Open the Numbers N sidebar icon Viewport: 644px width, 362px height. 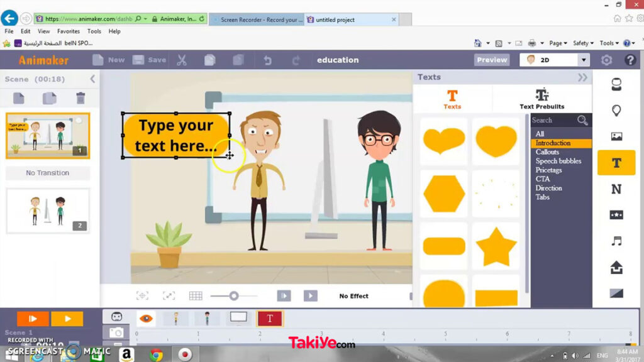[616, 189]
